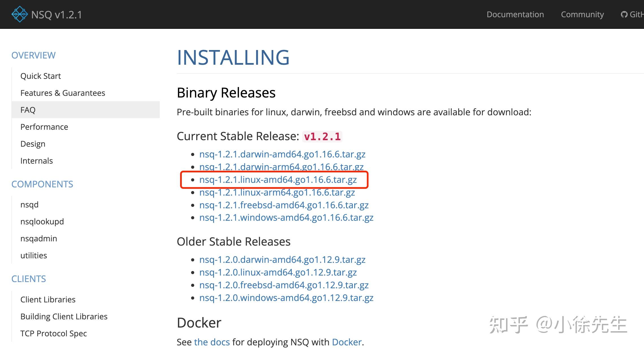Click the NSQ logo icon
The image size is (644, 351).
coord(20,14)
